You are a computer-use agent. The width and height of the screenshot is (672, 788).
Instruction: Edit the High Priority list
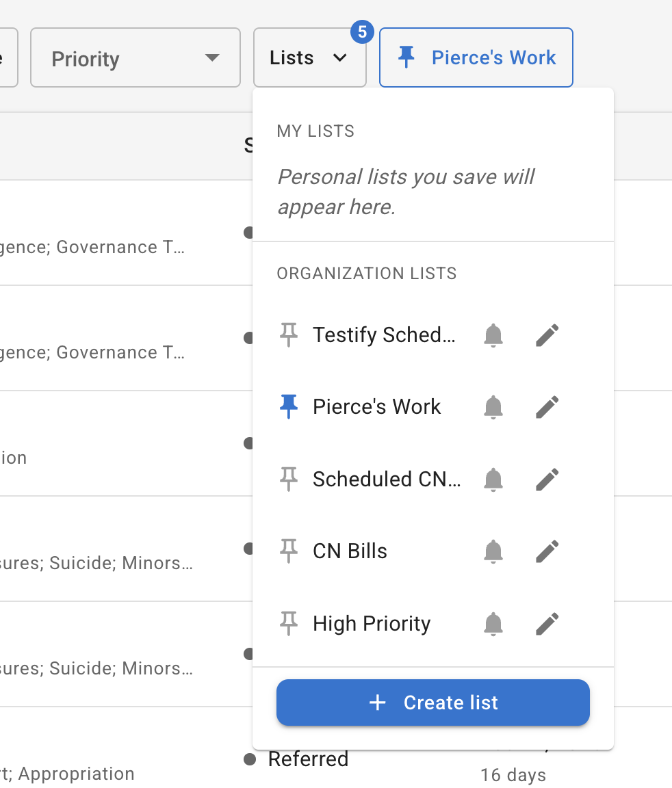tap(547, 623)
